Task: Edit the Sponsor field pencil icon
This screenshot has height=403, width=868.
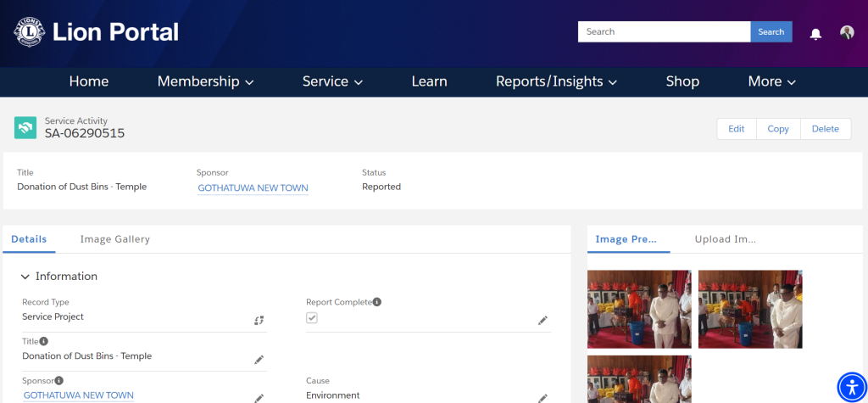Action: (x=259, y=398)
